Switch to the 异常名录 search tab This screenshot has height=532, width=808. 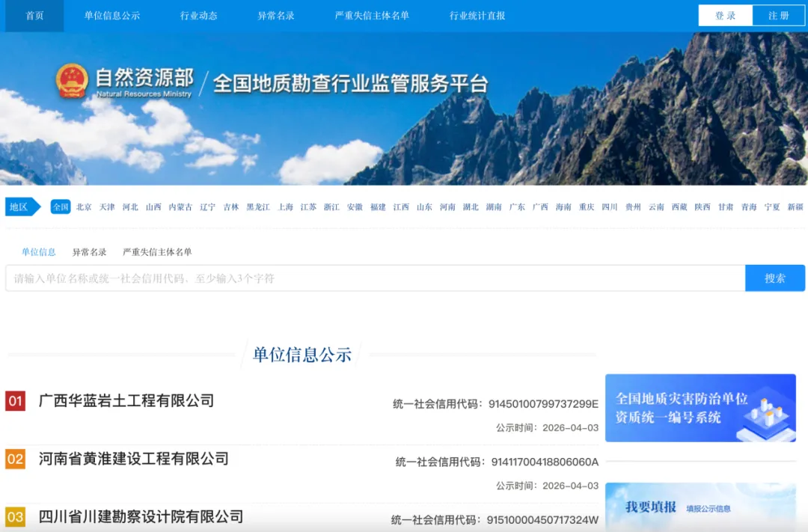(89, 252)
